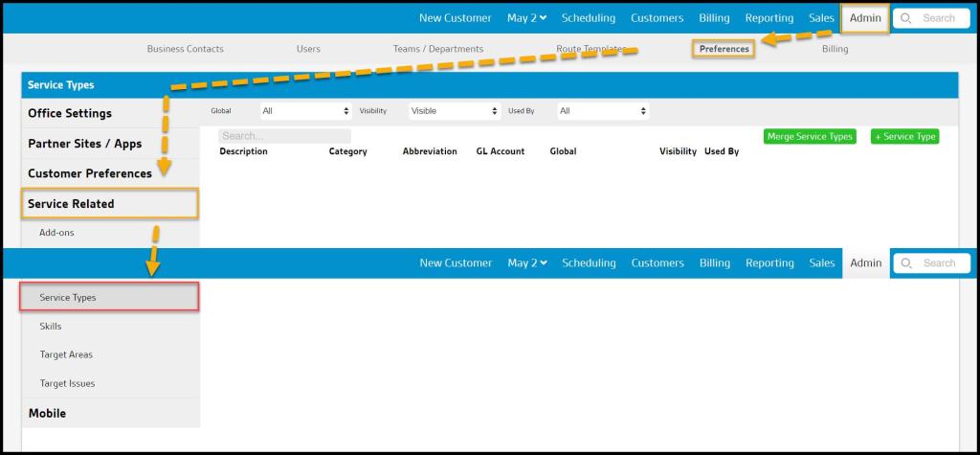Viewport: 980px width, 455px height.
Task: Select Target Areas in the sidebar
Action: pyautogui.click(x=66, y=354)
